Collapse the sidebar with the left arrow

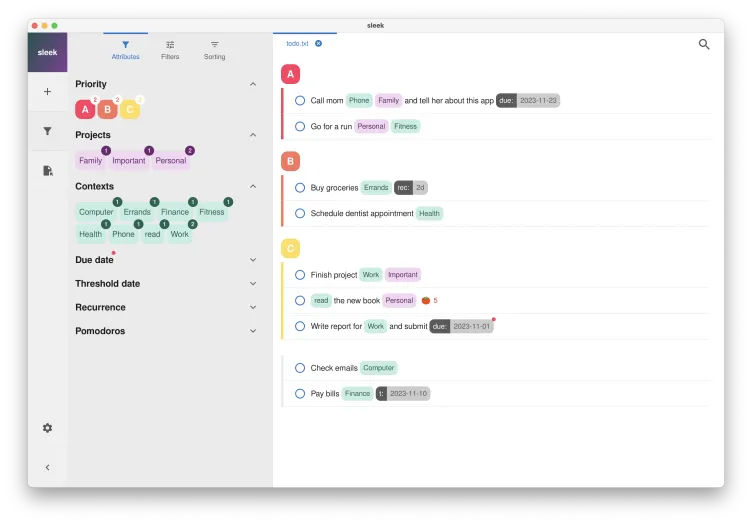(47, 467)
